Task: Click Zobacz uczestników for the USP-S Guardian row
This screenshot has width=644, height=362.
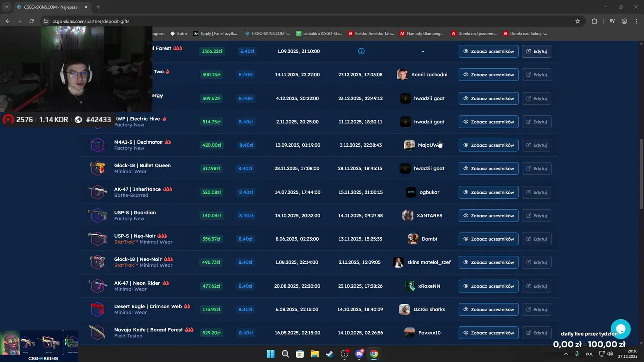Action: pyautogui.click(x=489, y=216)
